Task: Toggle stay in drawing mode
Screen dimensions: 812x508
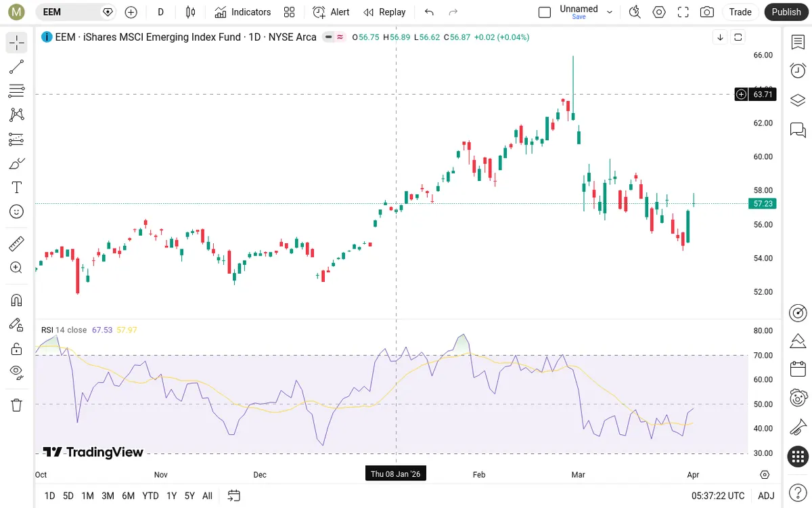Action: pyautogui.click(x=17, y=324)
